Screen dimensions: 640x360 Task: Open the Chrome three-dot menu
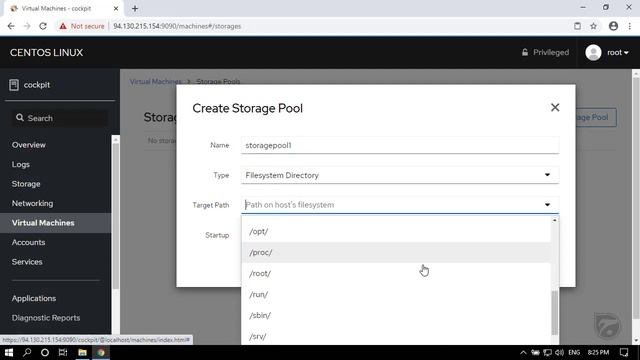tap(630, 26)
